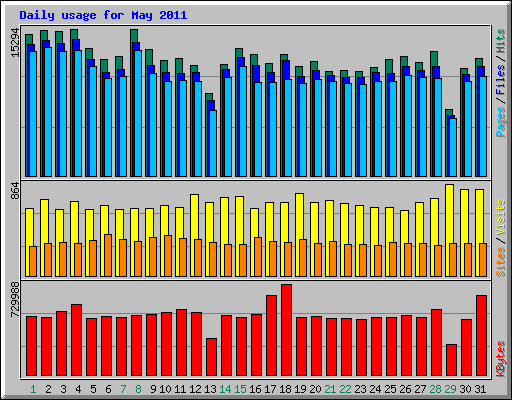Viewport: 512px width, 400px height.
Task: Click the red KBytes bar for day 18
Action: pos(286,330)
